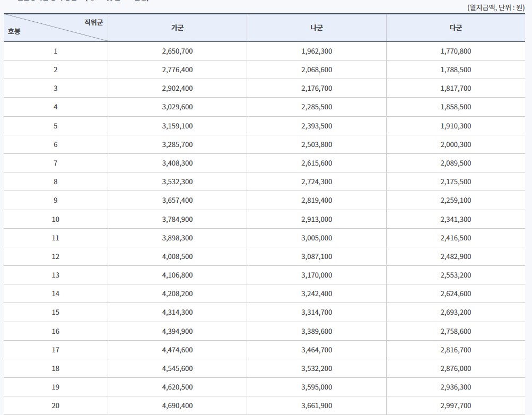This screenshot has height=415, width=532.
Task: Select the value 1,962,300
Action: pos(317,51)
